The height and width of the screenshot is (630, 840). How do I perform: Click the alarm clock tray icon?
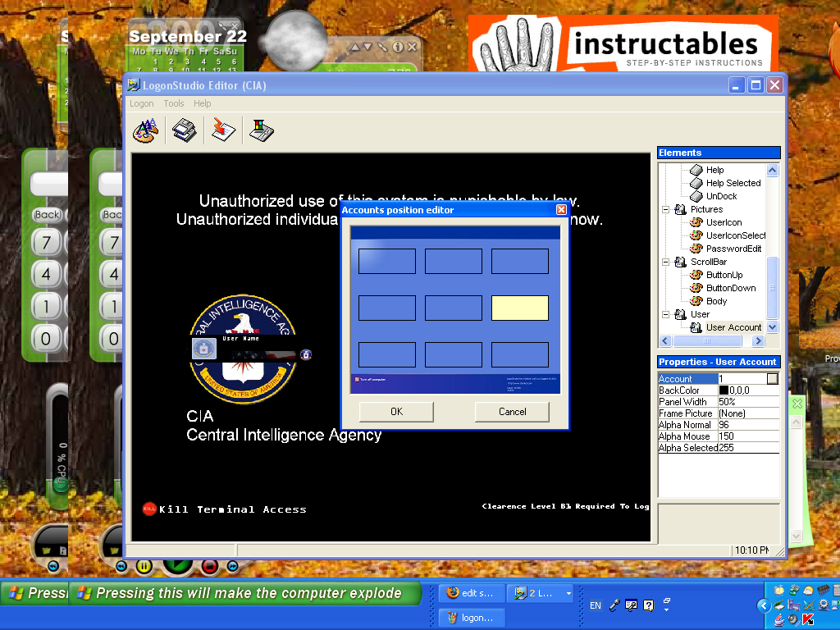(x=778, y=591)
